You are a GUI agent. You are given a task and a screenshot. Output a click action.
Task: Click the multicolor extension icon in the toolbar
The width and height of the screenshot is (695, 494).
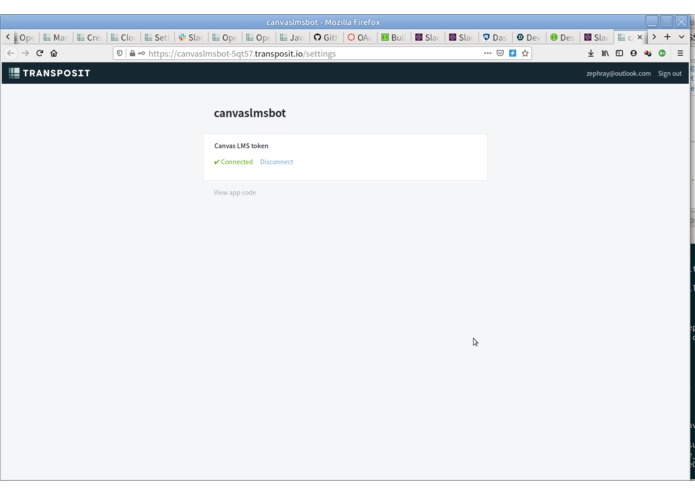(648, 53)
